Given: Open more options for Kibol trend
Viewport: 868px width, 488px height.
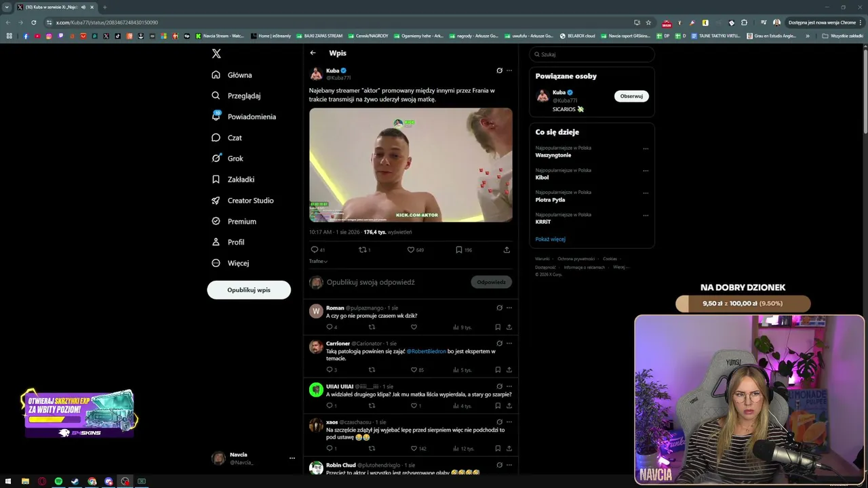Looking at the screenshot, I should coord(646,171).
